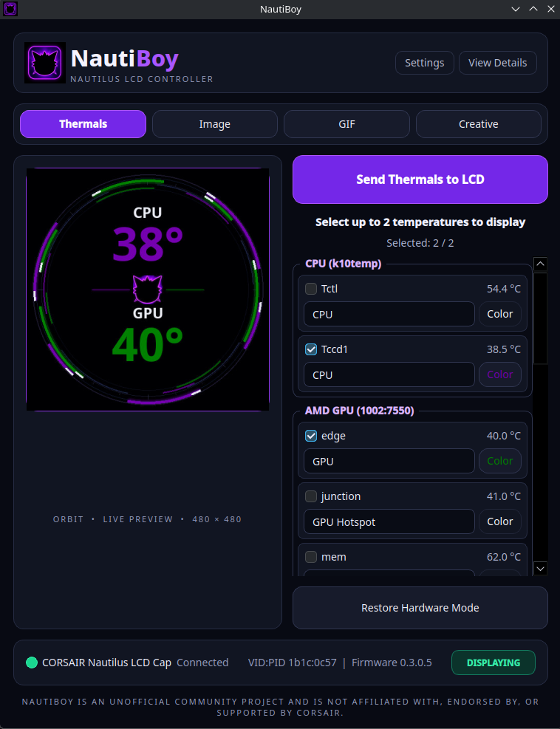Viewport: 560px width, 729px height.
Task: Click the green connection status dot
Action: (x=32, y=663)
